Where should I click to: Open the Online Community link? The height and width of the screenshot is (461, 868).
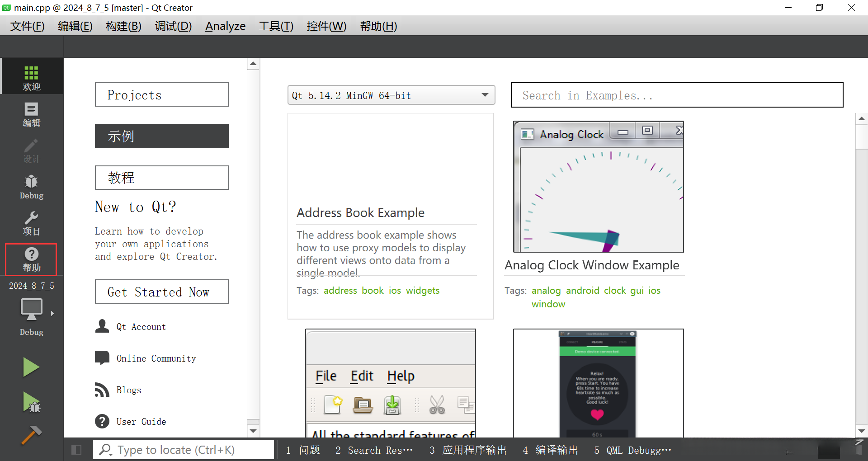click(x=156, y=358)
